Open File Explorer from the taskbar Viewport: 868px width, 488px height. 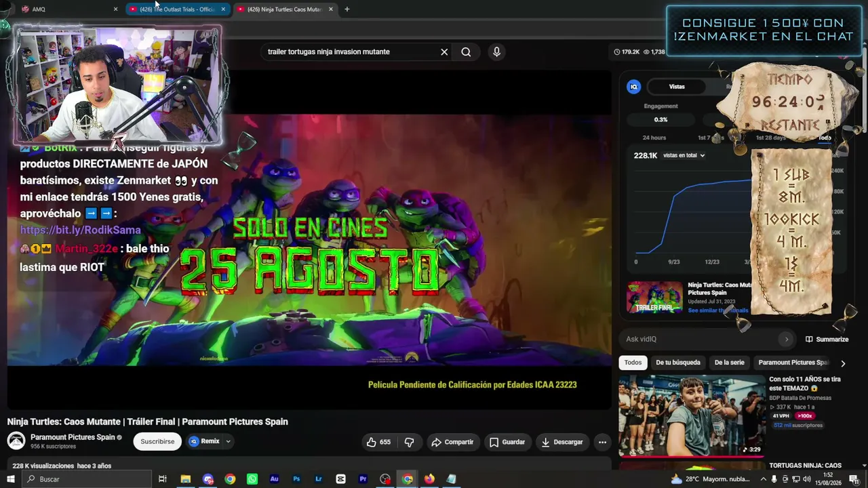[185, 479]
